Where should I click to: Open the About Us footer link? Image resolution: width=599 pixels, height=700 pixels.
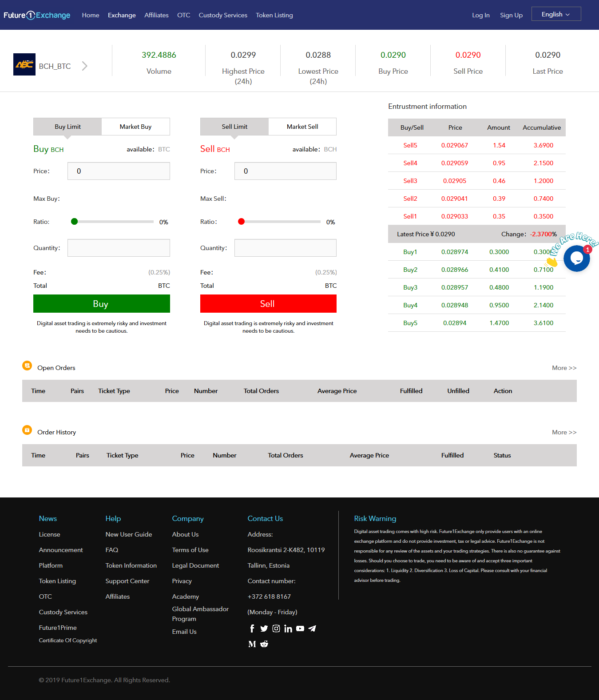tap(185, 534)
